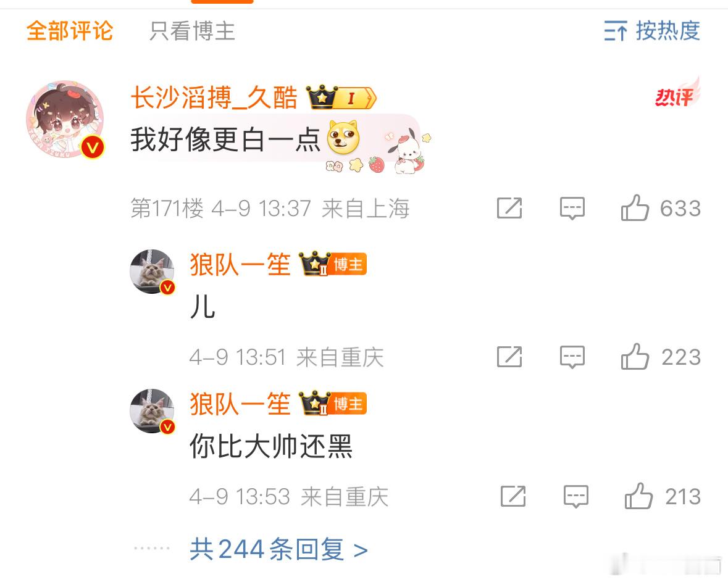728x582 pixels.
Task: Open 长沙滔搏_久酷 profile via username
Action: click(x=214, y=98)
